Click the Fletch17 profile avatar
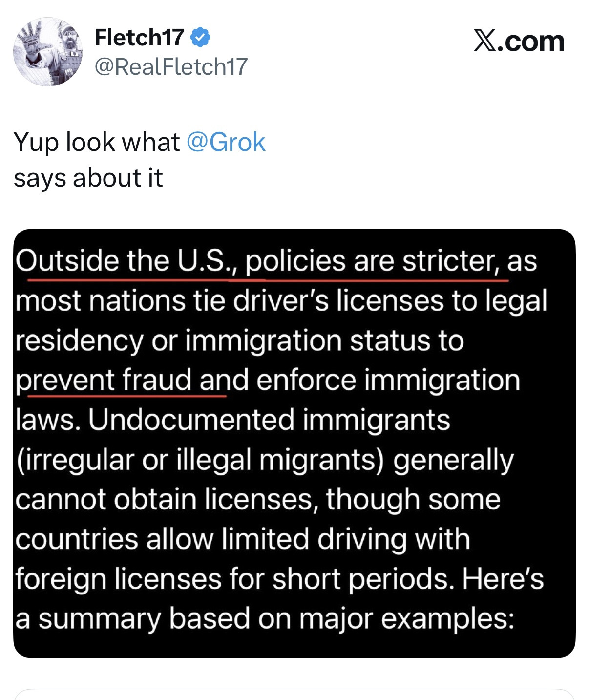589x700 pixels. tap(48, 52)
